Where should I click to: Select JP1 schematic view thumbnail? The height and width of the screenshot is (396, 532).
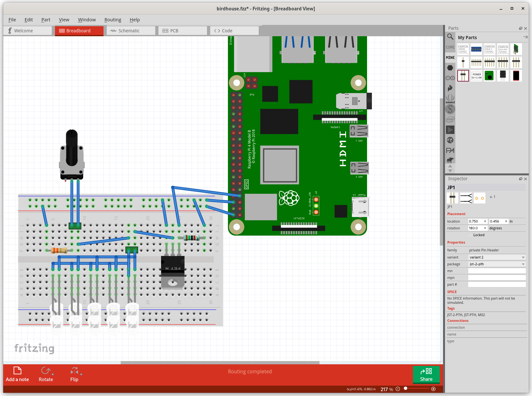tap(466, 198)
